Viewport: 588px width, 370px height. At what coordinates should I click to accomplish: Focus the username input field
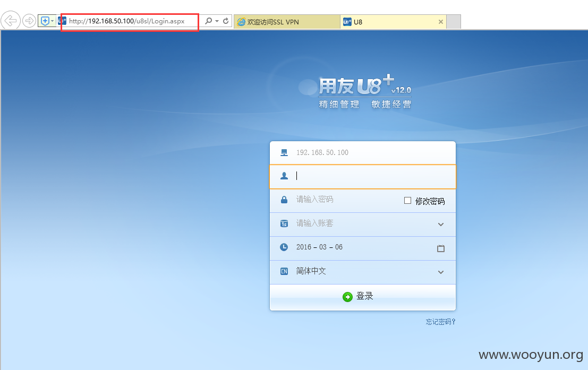[363, 176]
